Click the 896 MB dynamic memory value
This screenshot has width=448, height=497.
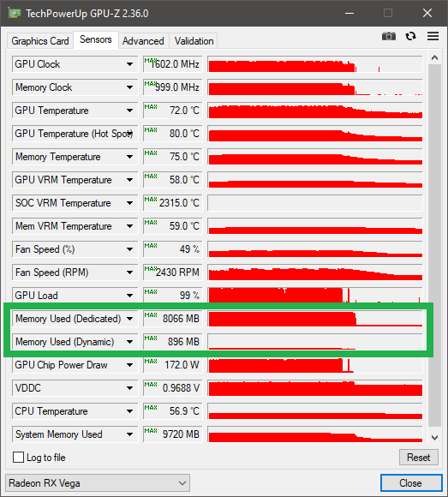(173, 342)
